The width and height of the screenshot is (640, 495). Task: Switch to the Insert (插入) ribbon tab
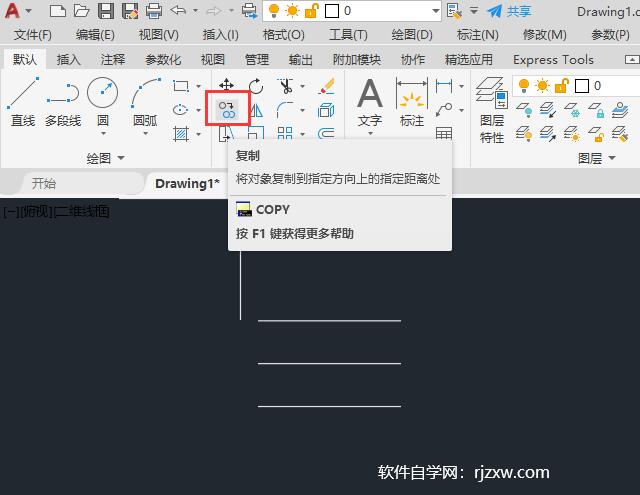[69, 60]
